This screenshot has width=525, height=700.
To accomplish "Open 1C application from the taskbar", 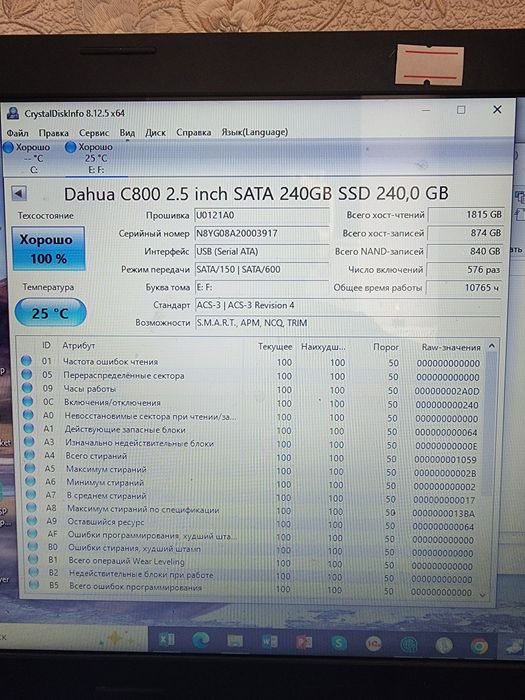I will coord(373,644).
